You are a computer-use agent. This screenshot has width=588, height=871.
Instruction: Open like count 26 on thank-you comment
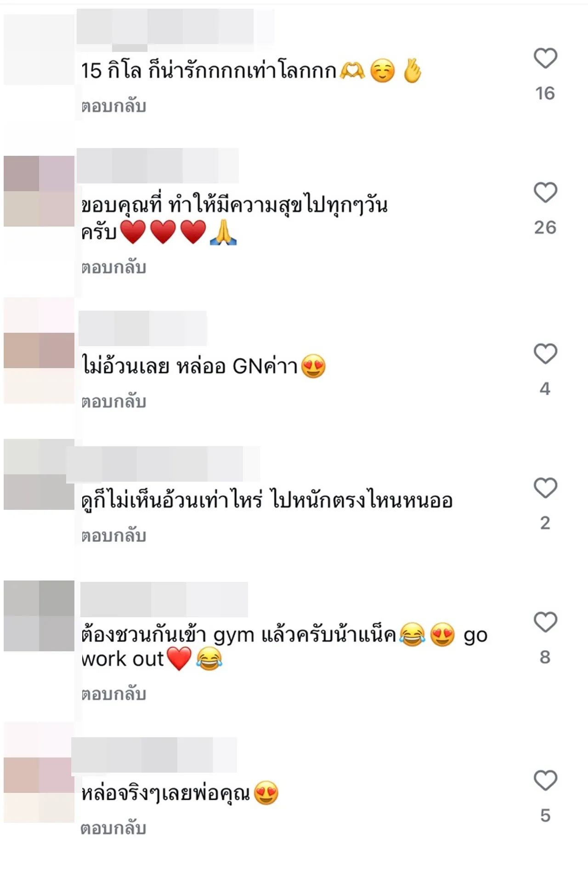point(545,228)
